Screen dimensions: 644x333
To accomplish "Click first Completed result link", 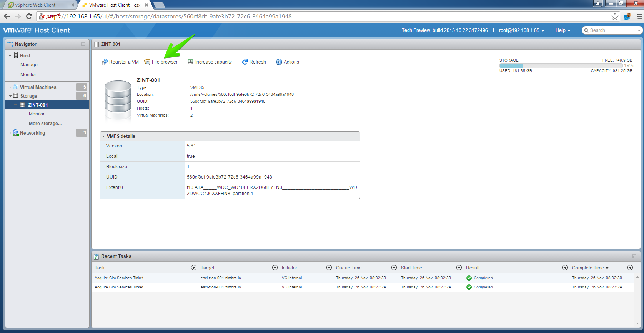I will point(483,278).
